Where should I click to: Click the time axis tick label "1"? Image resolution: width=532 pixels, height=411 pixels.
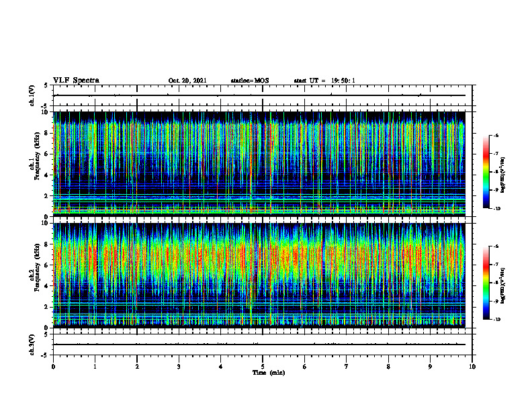pyautogui.click(x=95, y=367)
